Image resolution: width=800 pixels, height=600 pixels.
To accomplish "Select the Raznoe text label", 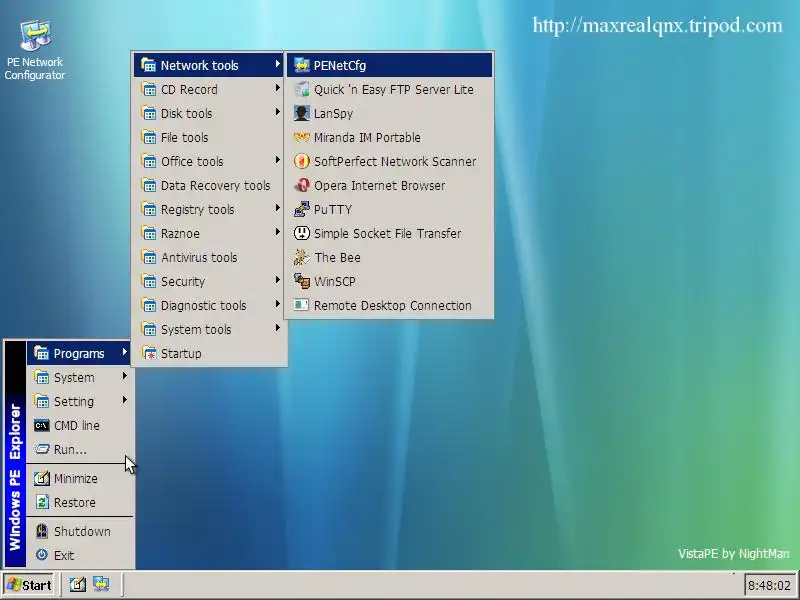I will pos(180,234).
